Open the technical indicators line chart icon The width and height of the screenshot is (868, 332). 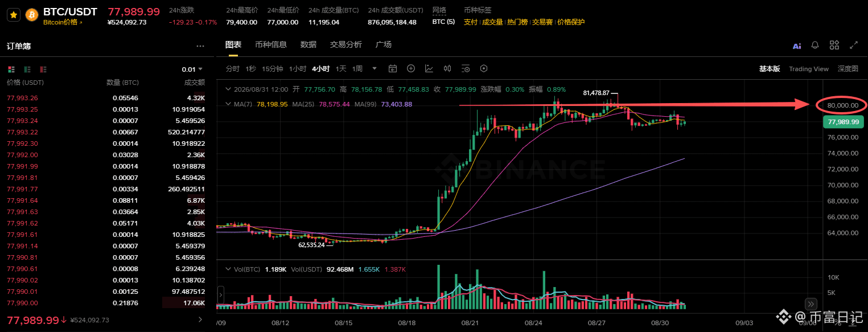click(x=429, y=69)
